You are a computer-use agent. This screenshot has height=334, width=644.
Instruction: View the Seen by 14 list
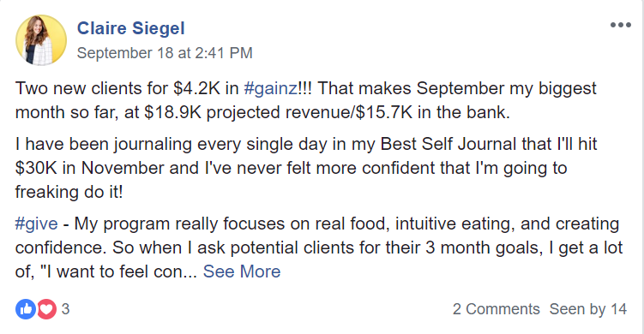(x=588, y=309)
